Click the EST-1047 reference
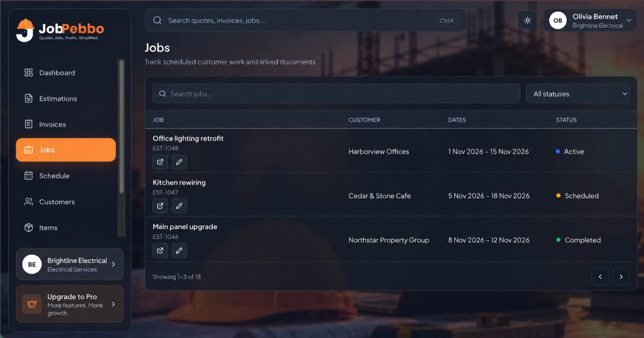644x338 pixels. click(x=165, y=192)
